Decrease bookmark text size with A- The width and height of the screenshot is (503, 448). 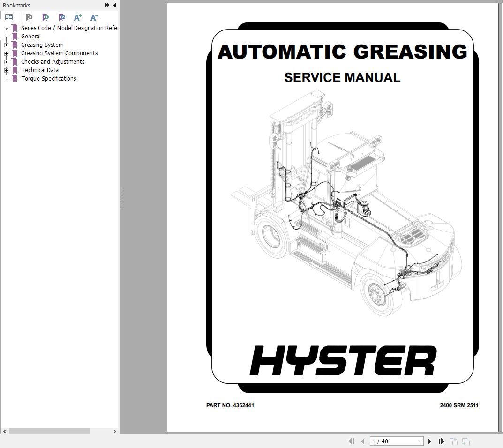pos(94,17)
